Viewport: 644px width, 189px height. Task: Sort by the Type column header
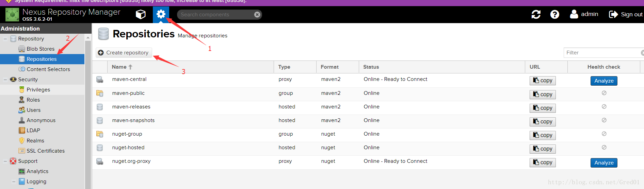[295, 67]
